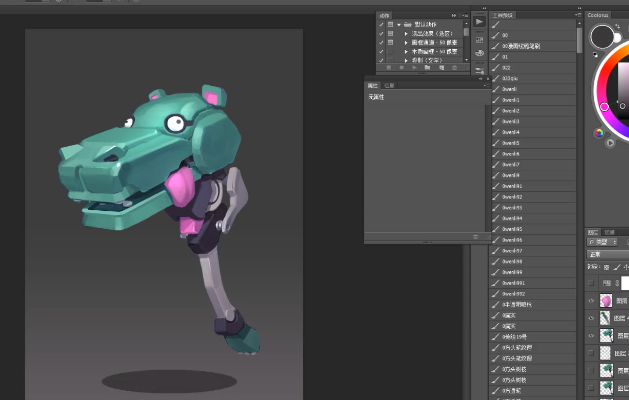Select tool preset 0venli4
The height and width of the screenshot is (400, 629).
coord(533,132)
